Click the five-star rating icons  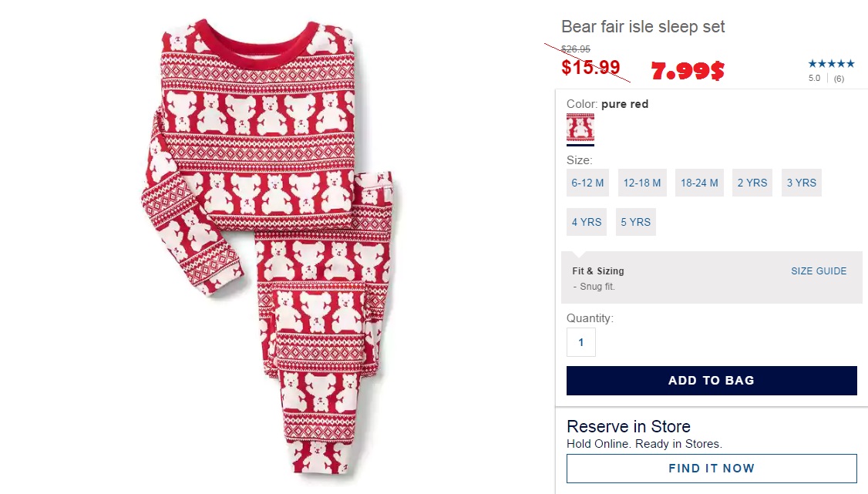click(831, 64)
